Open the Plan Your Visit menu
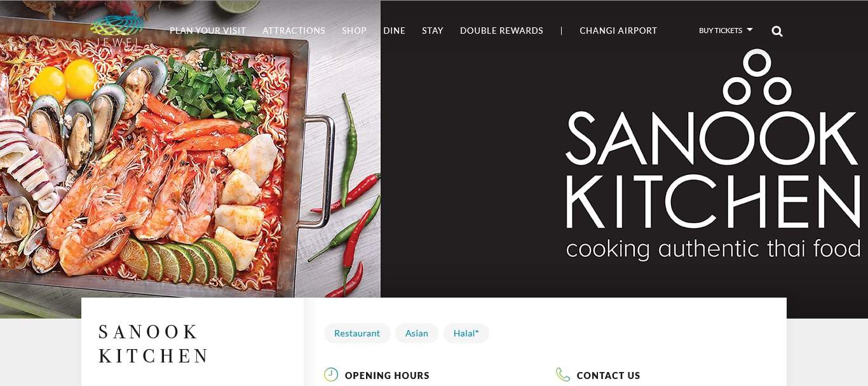This screenshot has height=386, width=868. 208,31
